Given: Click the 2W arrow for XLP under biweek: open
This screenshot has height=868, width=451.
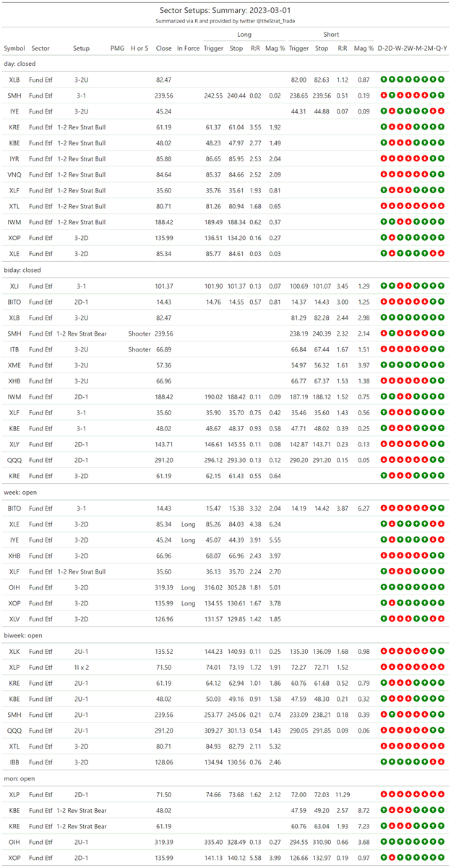Looking at the screenshot, I should coord(409,668).
